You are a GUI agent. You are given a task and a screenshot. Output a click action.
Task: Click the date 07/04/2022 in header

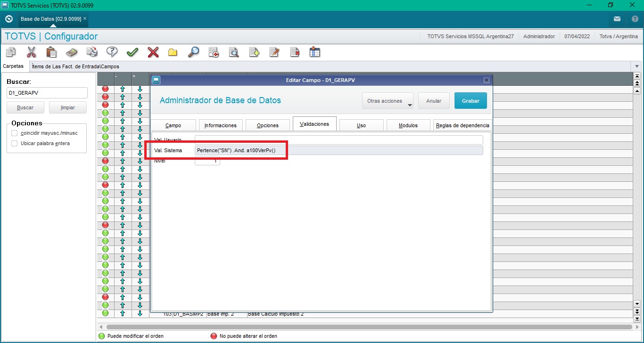tap(578, 36)
